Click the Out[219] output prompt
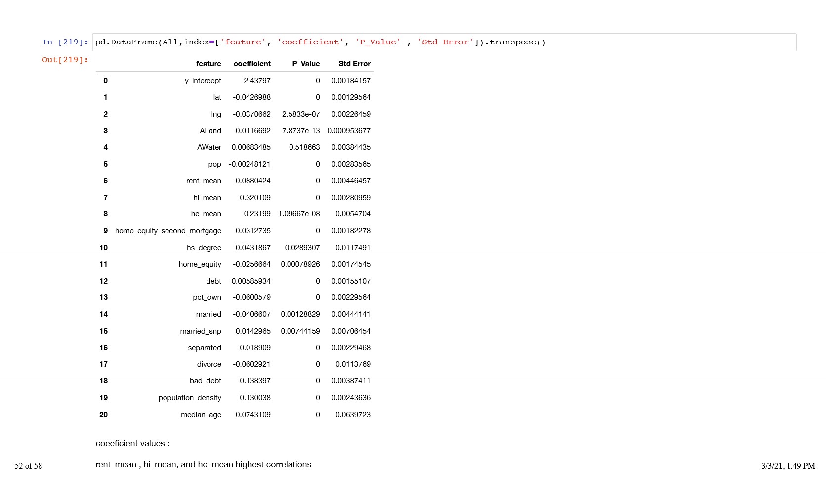 pyautogui.click(x=65, y=60)
